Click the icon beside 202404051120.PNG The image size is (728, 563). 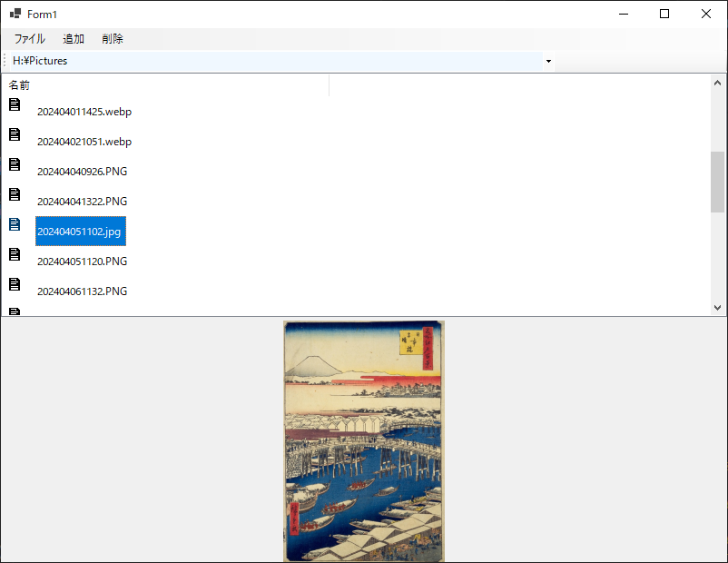pyautogui.click(x=15, y=254)
